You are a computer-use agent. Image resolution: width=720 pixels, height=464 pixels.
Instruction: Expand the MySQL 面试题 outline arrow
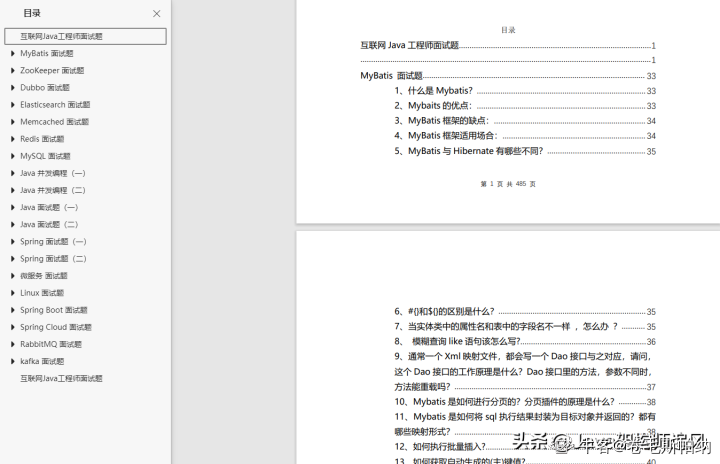(x=13, y=156)
